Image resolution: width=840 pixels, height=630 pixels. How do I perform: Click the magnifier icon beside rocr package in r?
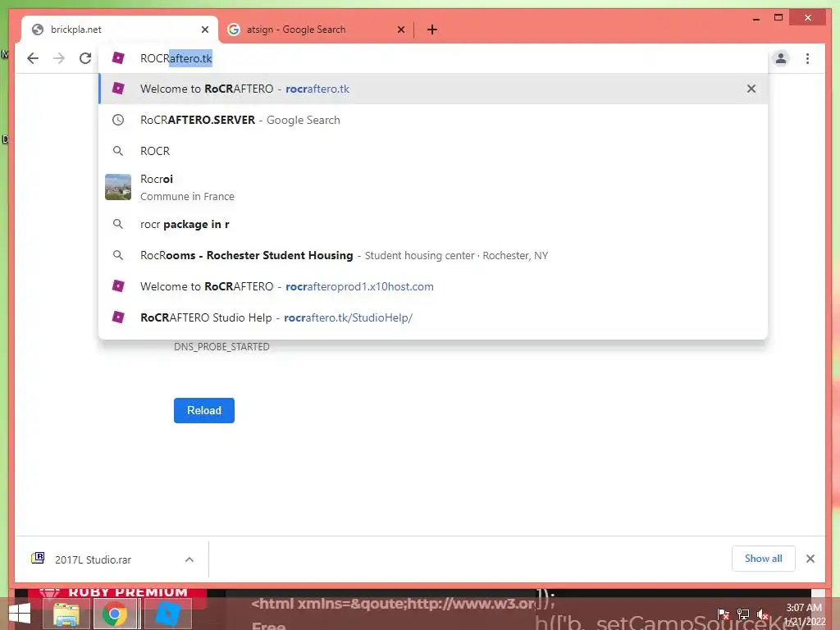click(118, 224)
